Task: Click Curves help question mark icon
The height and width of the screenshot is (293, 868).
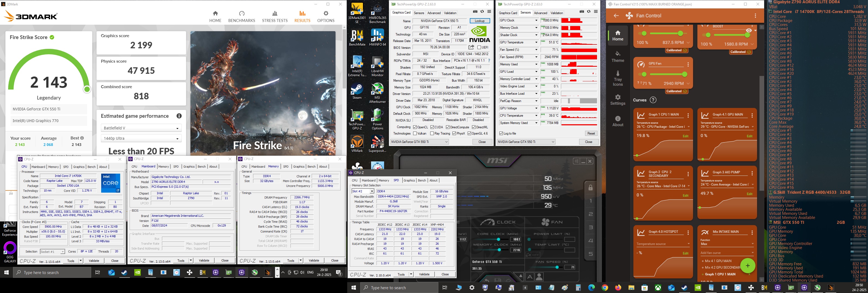Action: tap(653, 100)
